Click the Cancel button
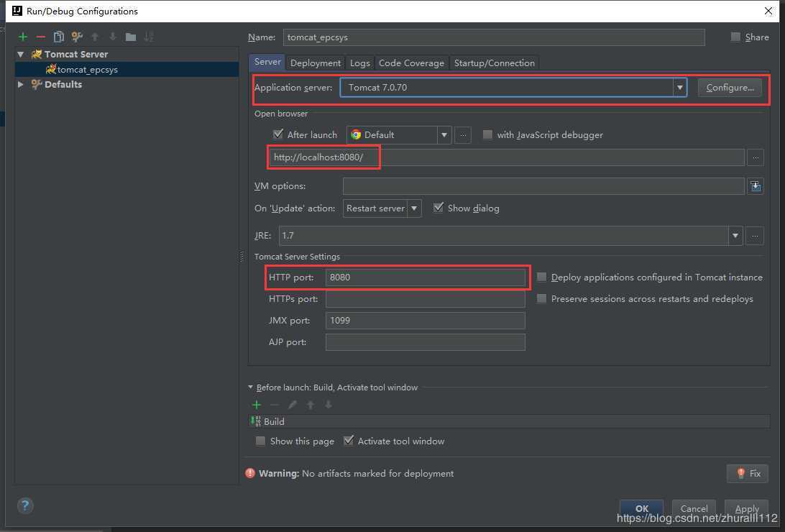The height and width of the screenshot is (532, 785). [694, 508]
